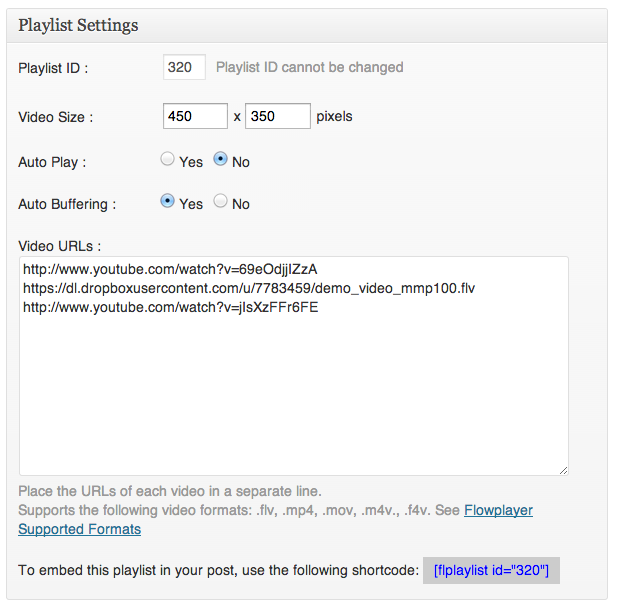The height and width of the screenshot is (608, 617).
Task: Click the Playlist ID field showing 320
Action: 184,67
